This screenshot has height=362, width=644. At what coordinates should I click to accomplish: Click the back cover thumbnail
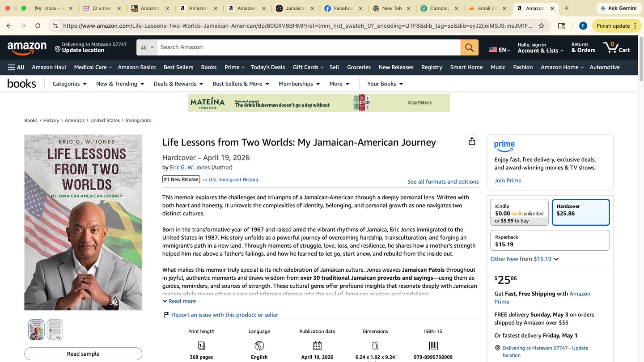pos(55,329)
